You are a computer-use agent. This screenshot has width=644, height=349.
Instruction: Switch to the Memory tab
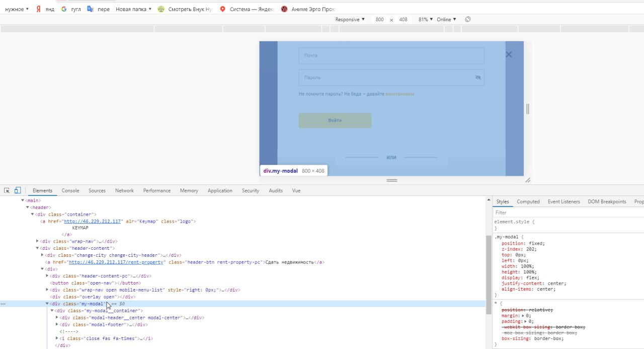(x=189, y=190)
